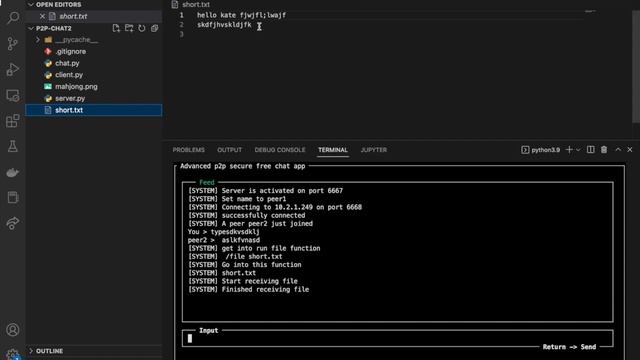Add a new terminal with plus icon
Viewport: 640px width, 360px height.
point(569,150)
